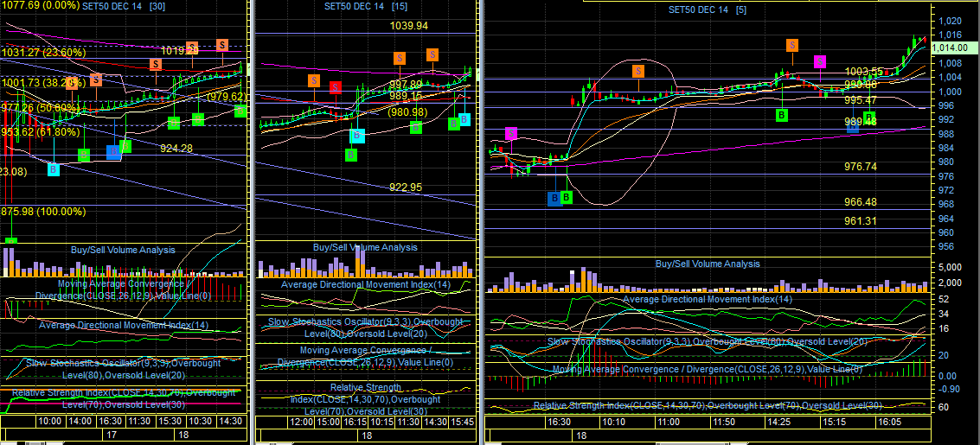Select the rightmost orange S marker in 15-minute chart

pyautogui.click(x=432, y=54)
